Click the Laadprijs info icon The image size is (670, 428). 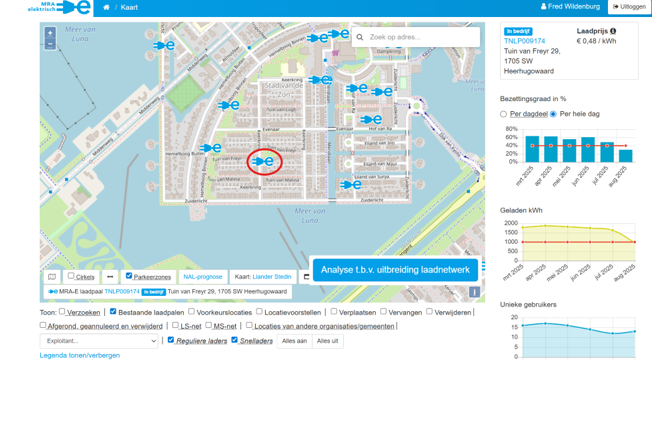click(x=613, y=32)
